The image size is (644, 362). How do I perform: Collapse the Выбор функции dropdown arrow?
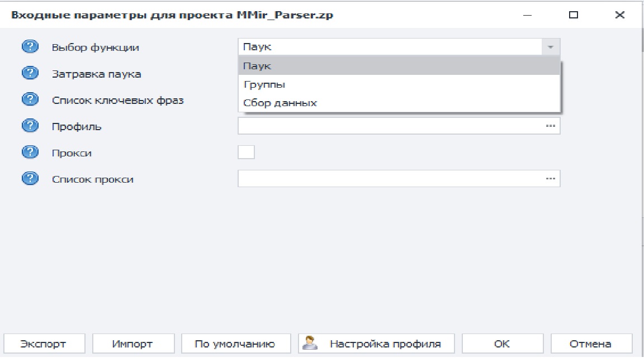click(x=551, y=47)
